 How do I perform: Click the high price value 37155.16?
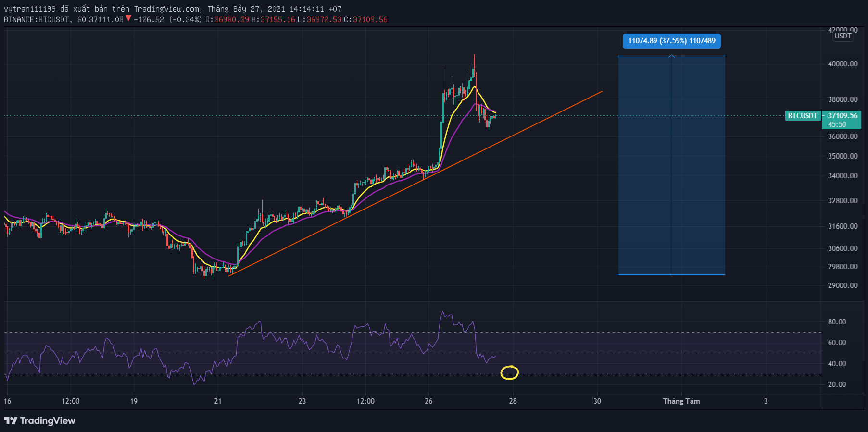pos(278,20)
